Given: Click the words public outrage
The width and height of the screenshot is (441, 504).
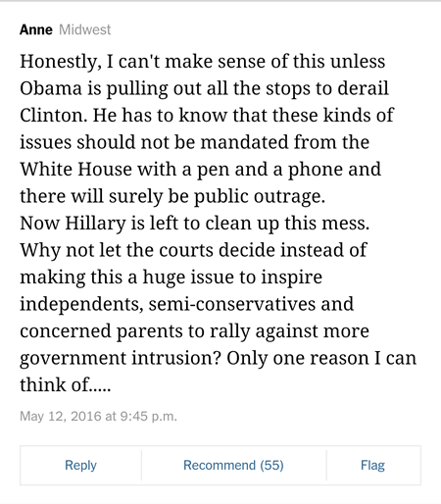Looking at the screenshot, I should (x=260, y=197).
